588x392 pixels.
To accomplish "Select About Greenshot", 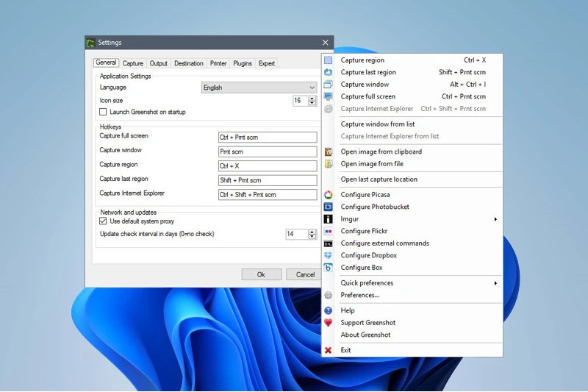I will point(412,335).
